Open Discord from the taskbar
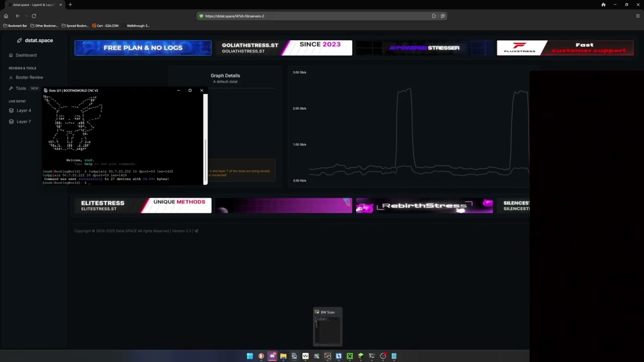 [x=272, y=356]
